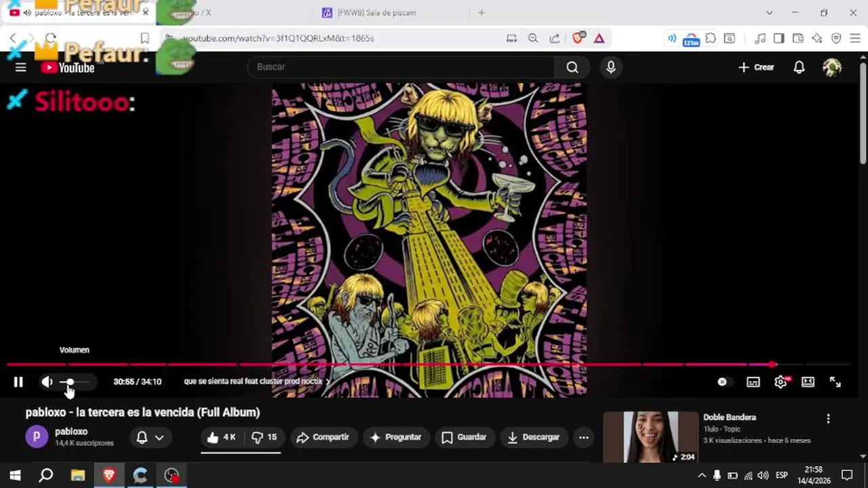Toggle the browser sidebar panel icon
Image resolution: width=868 pixels, height=488 pixels.
778,39
